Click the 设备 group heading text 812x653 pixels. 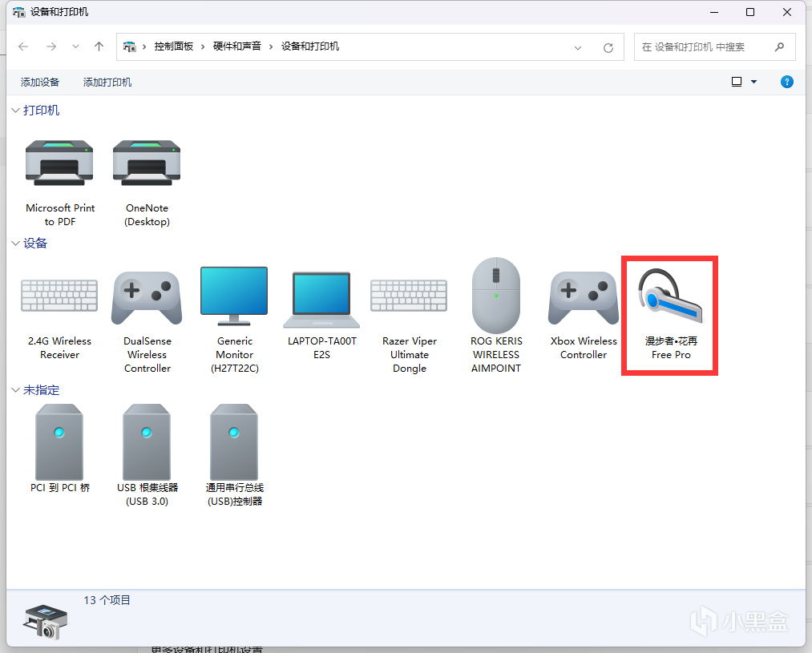pos(35,243)
